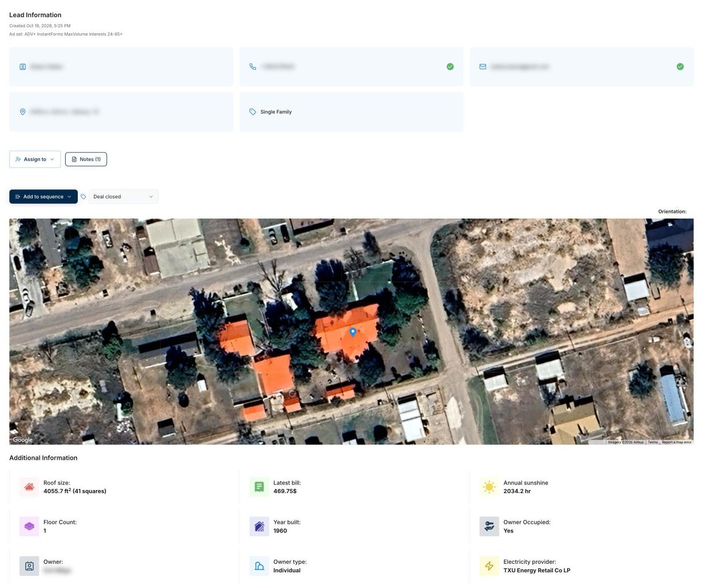The height and width of the screenshot is (588, 703).
Task: Open the Add to sequence dropdown
Action: coord(43,197)
